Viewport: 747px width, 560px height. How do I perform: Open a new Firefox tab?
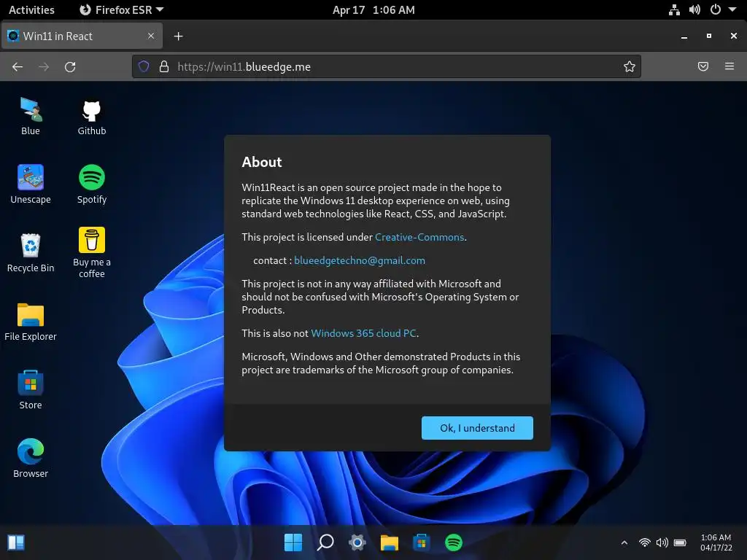[178, 36]
